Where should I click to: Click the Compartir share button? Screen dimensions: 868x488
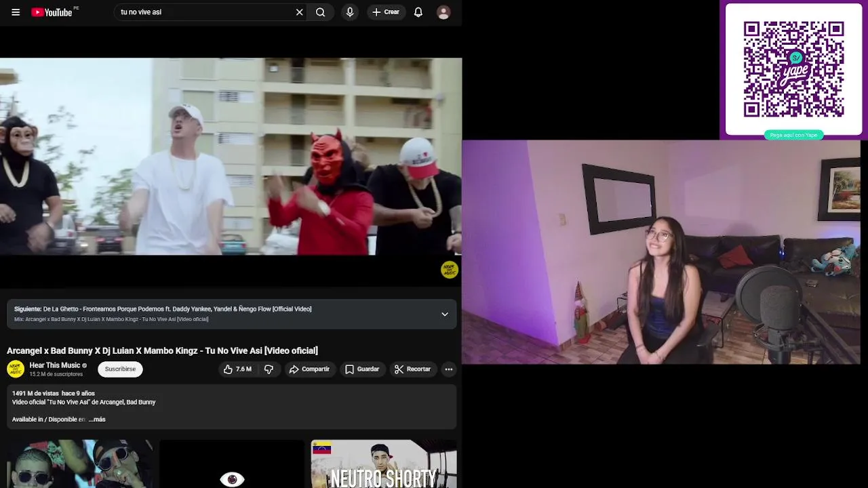coord(309,369)
